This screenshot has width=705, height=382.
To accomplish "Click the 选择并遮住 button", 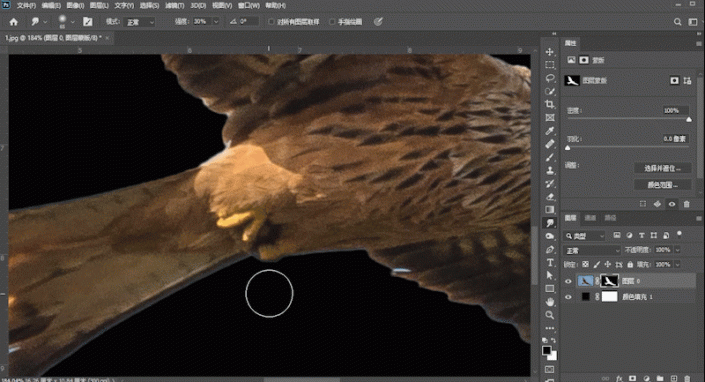I will (662, 168).
